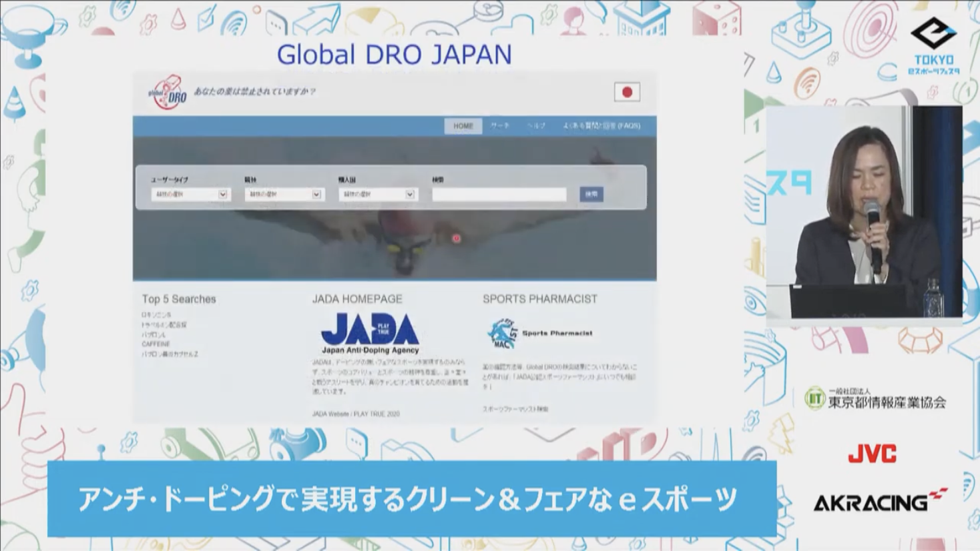The width and height of the screenshot is (980, 551).
Task: Open the CAFFEINE top search entry
Action: 156,344
